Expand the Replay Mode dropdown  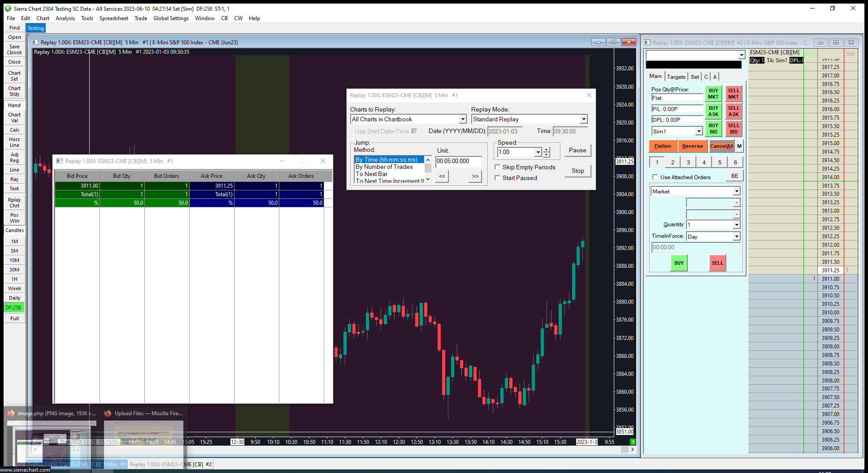[x=584, y=119]
